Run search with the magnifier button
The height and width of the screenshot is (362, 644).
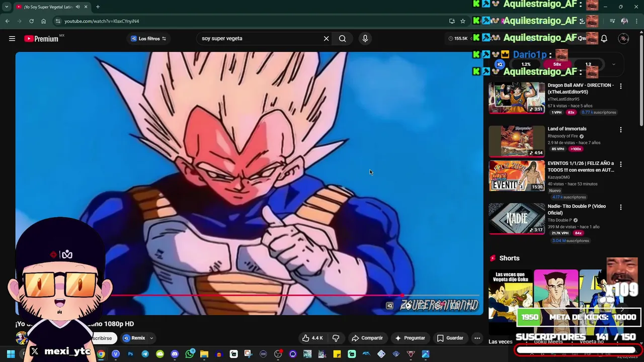coord(342,39)
